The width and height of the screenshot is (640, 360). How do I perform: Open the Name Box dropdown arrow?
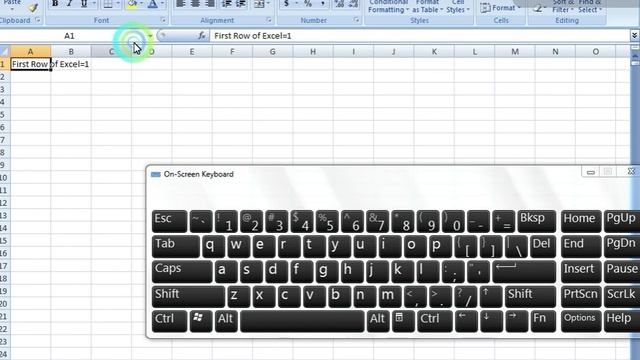point(150,36)
